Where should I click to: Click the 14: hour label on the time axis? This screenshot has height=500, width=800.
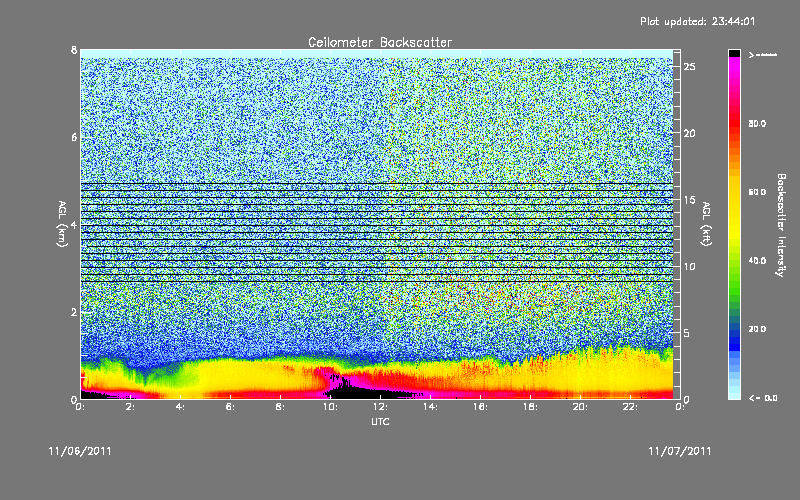431,407
